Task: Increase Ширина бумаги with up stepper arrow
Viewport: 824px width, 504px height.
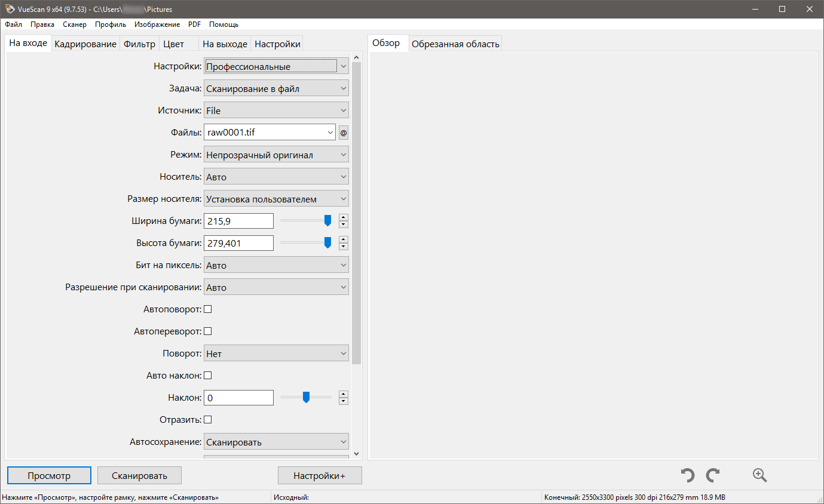Action: point(343,217)
